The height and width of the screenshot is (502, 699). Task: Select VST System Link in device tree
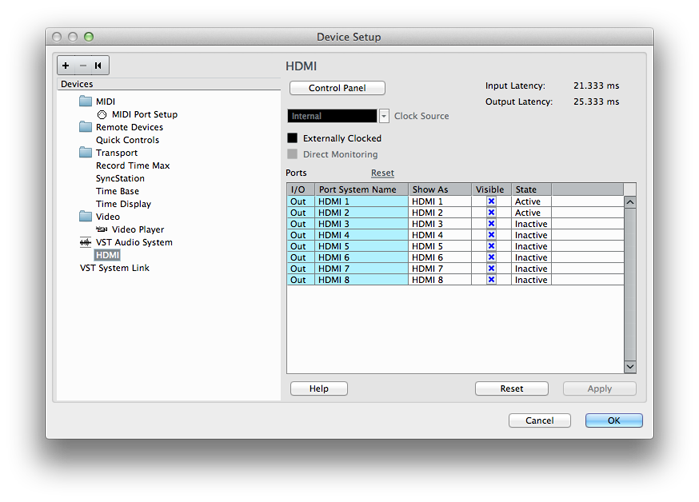[115, 268]
